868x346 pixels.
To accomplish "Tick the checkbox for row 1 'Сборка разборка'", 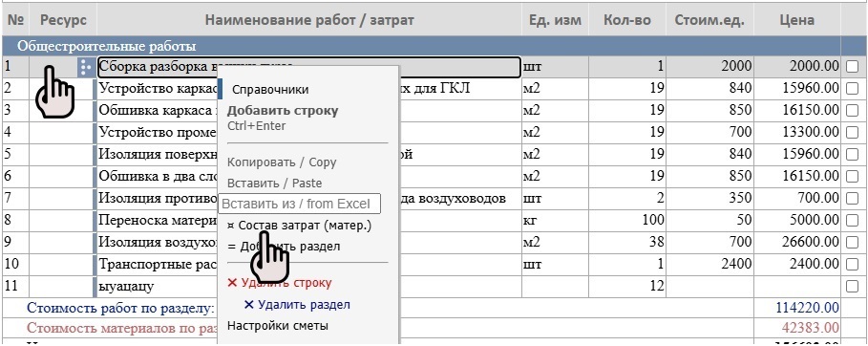I will pos(852,67).
